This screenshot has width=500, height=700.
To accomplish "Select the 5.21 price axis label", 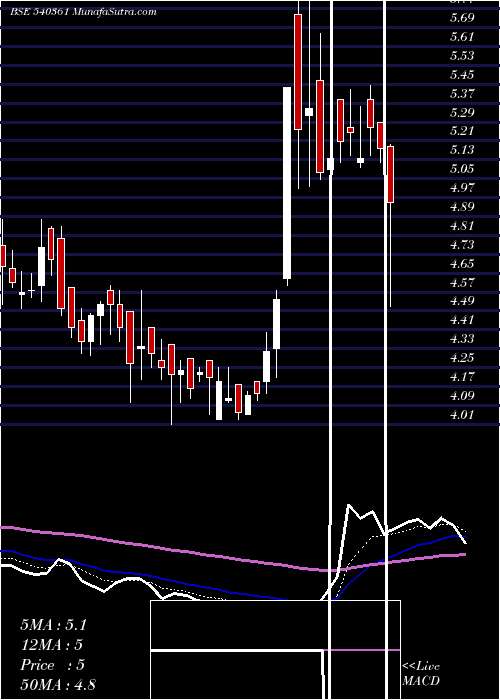I will tap(462, 131).
